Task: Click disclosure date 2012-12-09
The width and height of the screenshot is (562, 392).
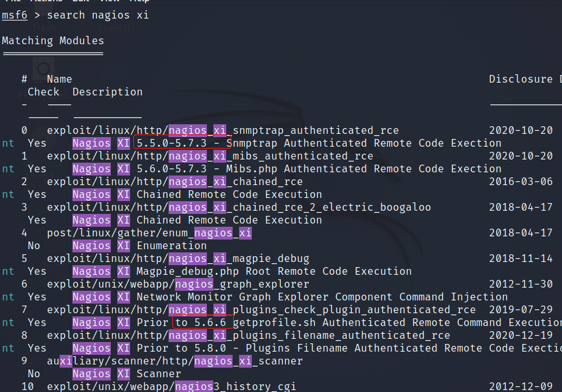Action: click(x=521, y=386)
